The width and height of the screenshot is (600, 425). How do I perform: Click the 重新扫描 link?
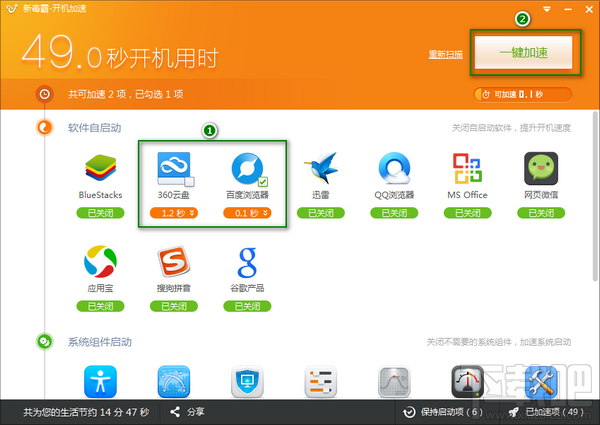point(446,54)
